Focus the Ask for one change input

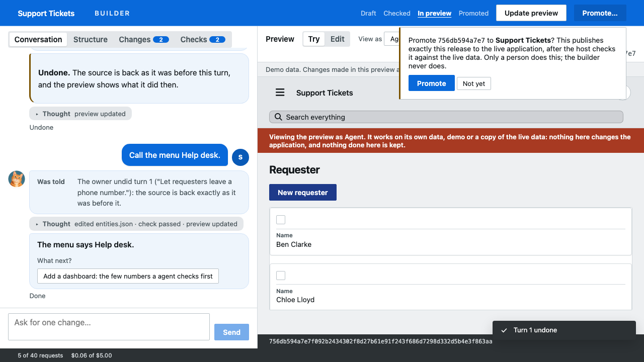tap(109, 327)
